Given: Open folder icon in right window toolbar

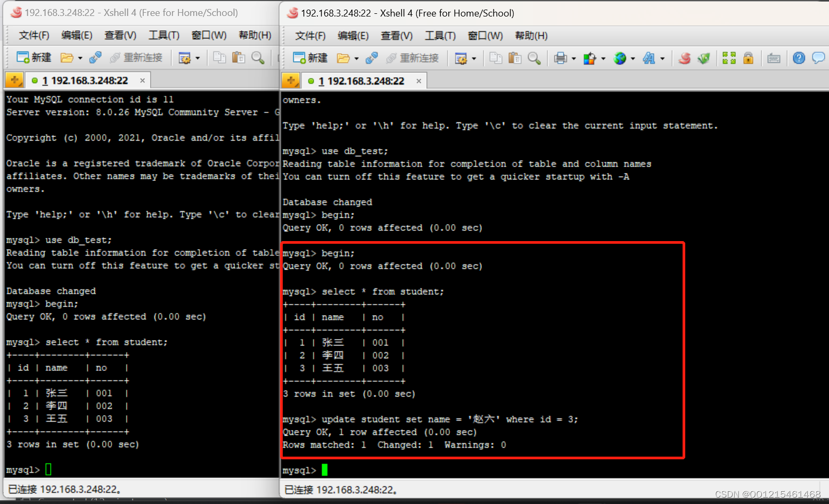Looking at the screenshot, I should (343, 58).
